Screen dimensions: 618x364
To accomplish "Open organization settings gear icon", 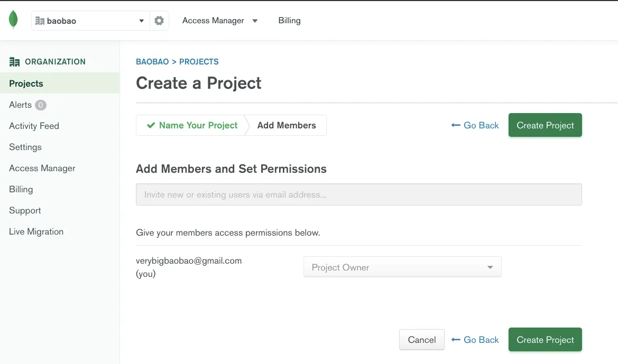I will click(x=159, y=21).
